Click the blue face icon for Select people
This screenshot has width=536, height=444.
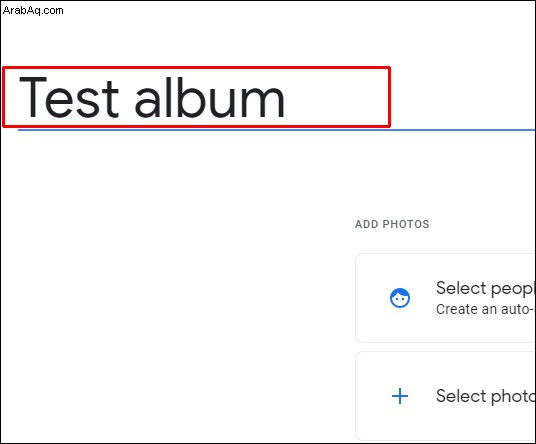pyautogui.click(x=400, y=298)
